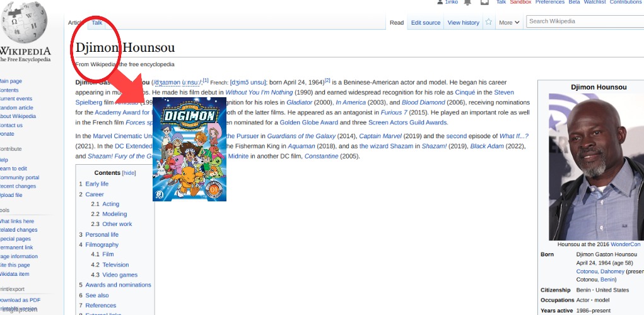
Task: Click the Wikipedia globe logo
Action: (25, 22)
